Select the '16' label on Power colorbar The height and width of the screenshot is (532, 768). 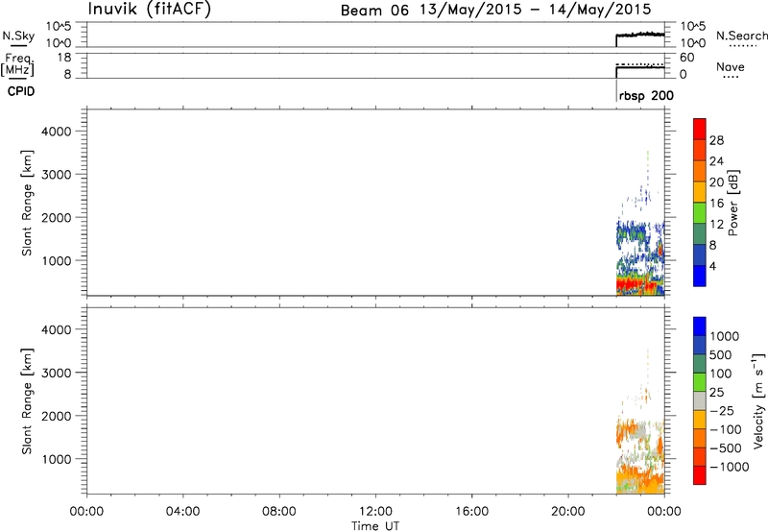[716, 204]
